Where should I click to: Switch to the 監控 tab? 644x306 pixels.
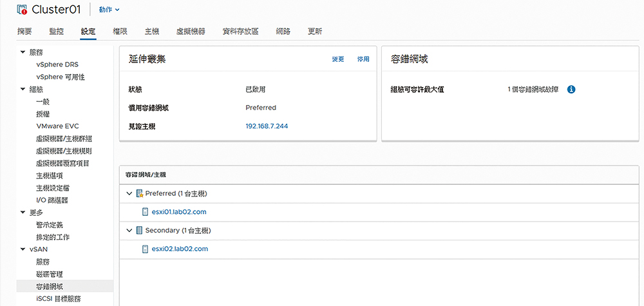[56, 31]
